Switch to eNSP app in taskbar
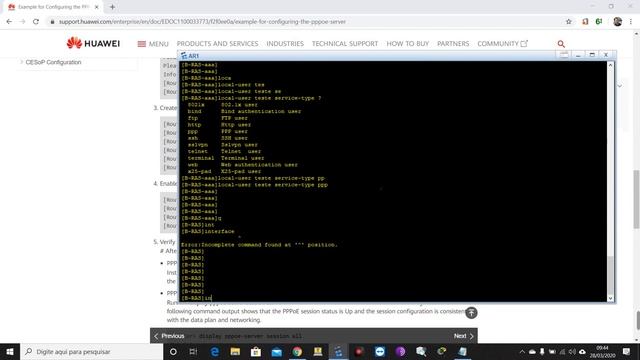Viewport: 640px width, 360px height. (x=338, y=351)
